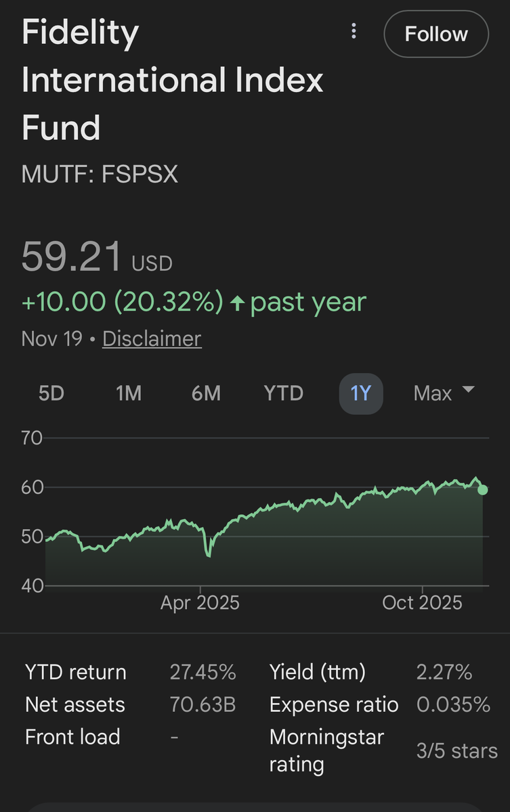Switch chart to 5D range
The width and height of the screenshot is (510, 812).
[51, 393]
